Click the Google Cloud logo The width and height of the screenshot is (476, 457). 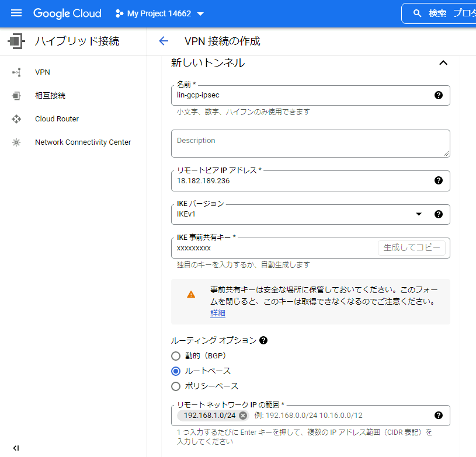pos(67,13)
